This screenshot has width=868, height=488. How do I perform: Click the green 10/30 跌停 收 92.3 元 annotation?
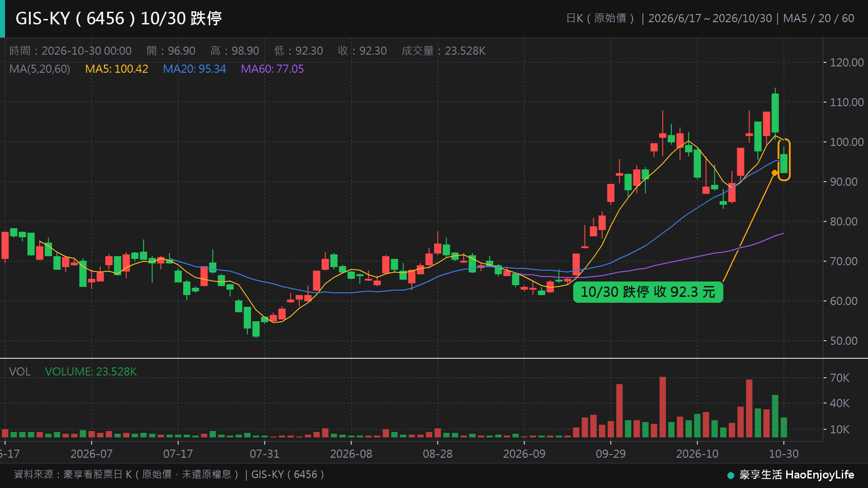(x=648, y=292)
